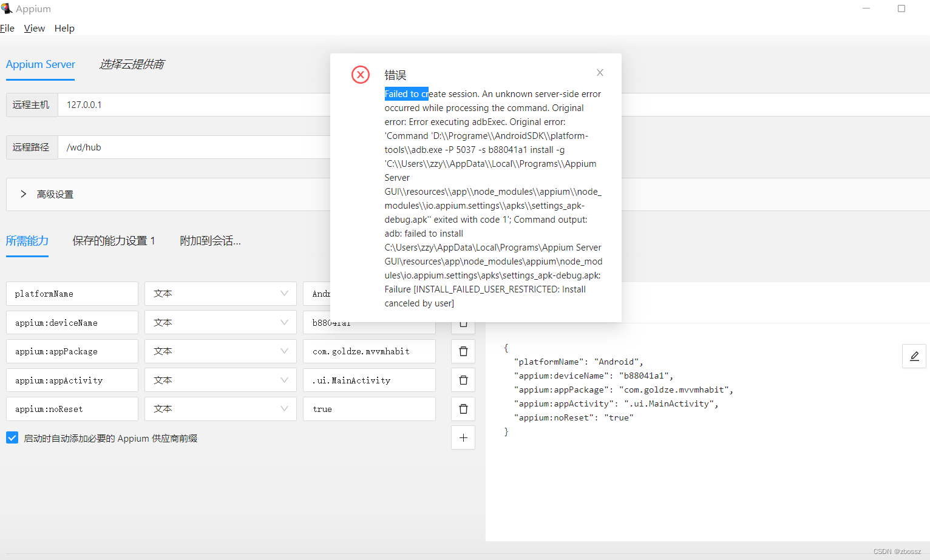This screenshot has width=930, height=560.
Task: Maximize the Appium window
Action: tap(901, 8)
